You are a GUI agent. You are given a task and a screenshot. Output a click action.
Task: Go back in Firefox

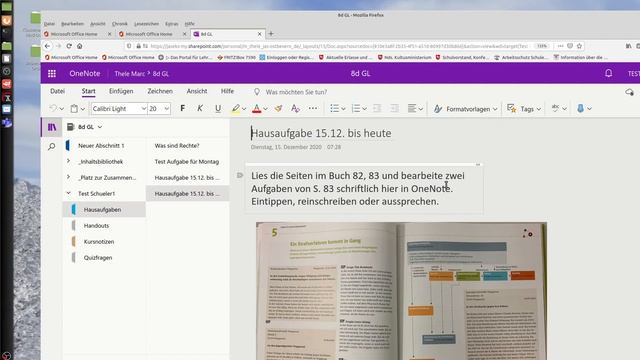point(47,46)
